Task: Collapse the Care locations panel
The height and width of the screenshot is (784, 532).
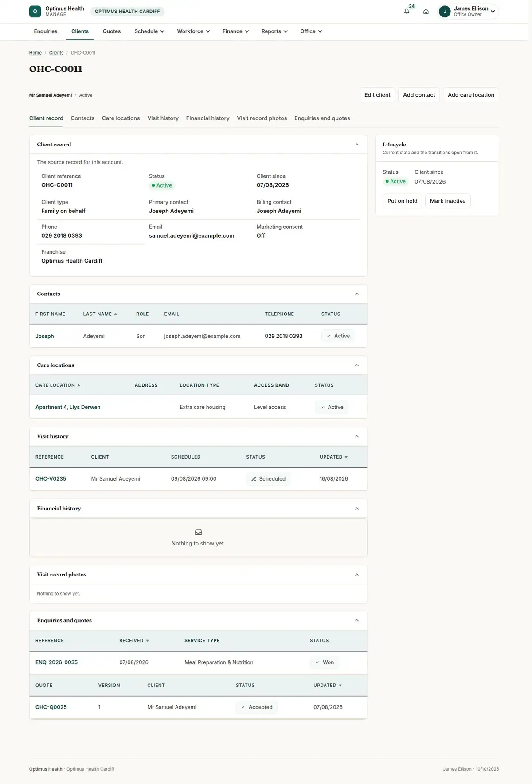Action: point(357,365)
